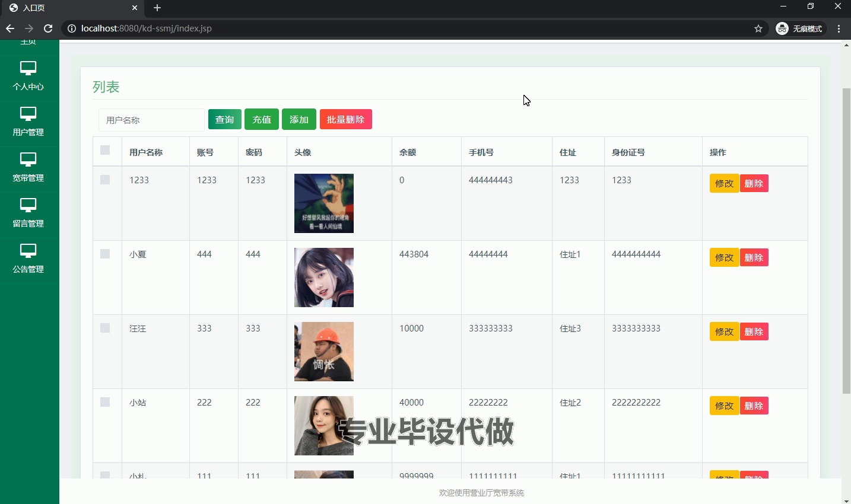
Task: Click the 无痕模式 incognito indicator
Action: [x=801, y=28]
